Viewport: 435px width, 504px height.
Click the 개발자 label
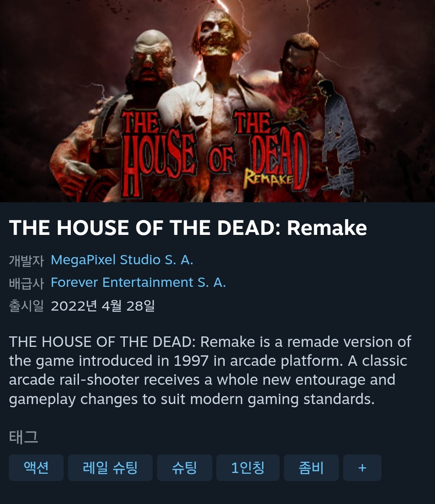tap(26, 260)
